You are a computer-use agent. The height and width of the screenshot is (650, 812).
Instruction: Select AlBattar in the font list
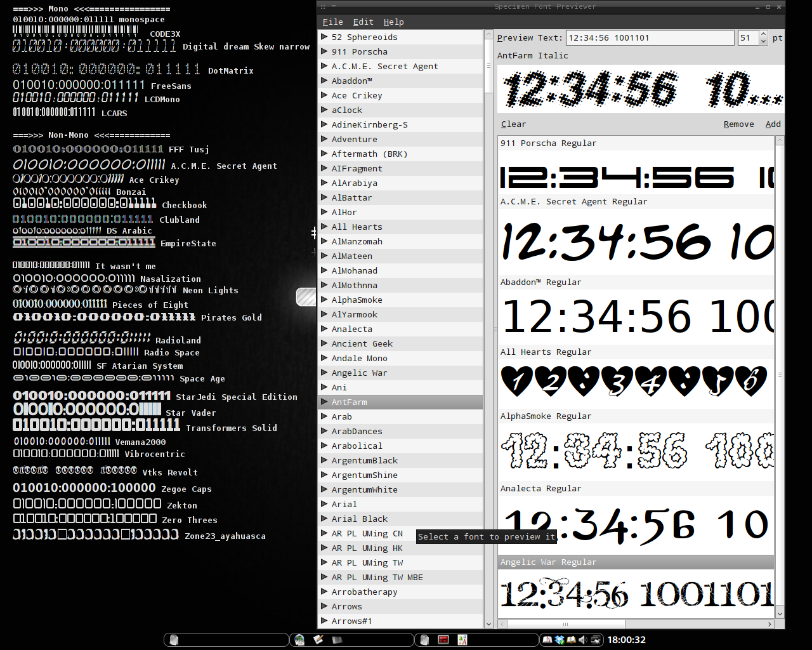tap(400, 197)
